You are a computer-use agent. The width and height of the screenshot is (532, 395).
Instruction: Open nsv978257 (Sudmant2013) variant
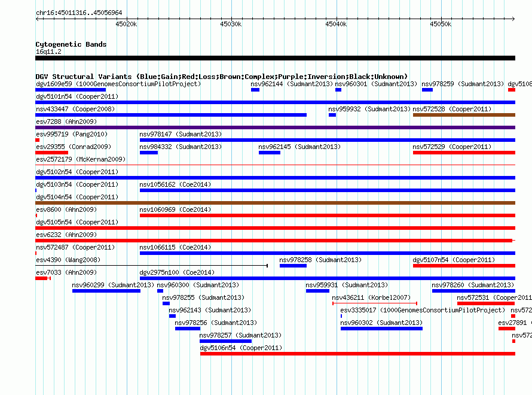coord(240,335)
